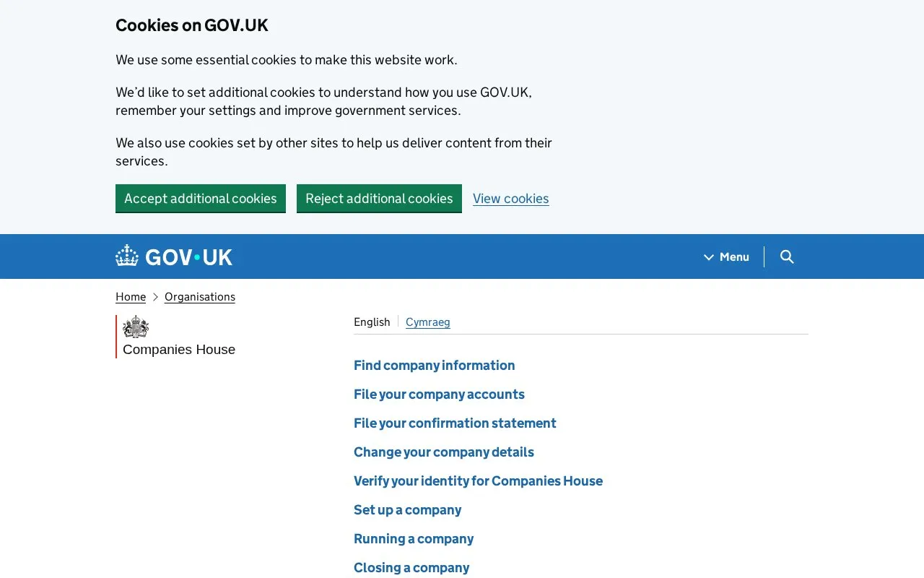Go to Home breadcrumb
The width and height of the screenshot is (924, 578).
[131, 297]
